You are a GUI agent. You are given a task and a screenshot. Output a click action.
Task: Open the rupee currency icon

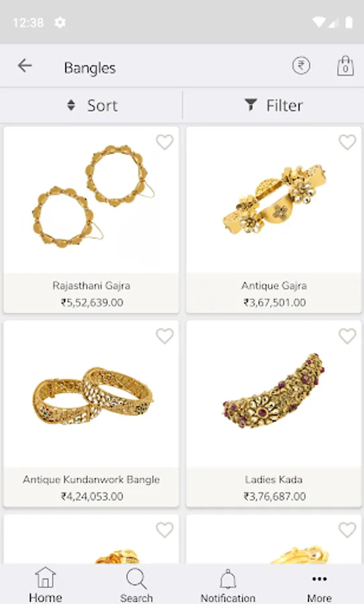pyautogui.click(x=301, y=66)
